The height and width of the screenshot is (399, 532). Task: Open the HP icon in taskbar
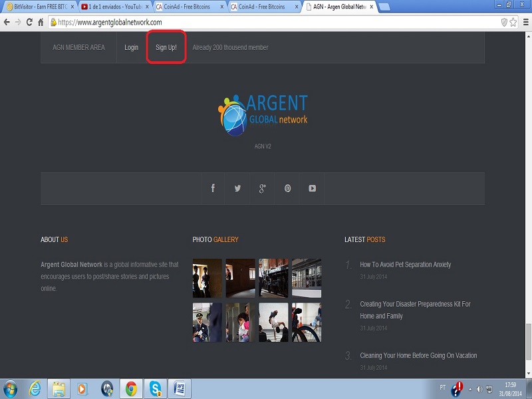tap(107, 389)
